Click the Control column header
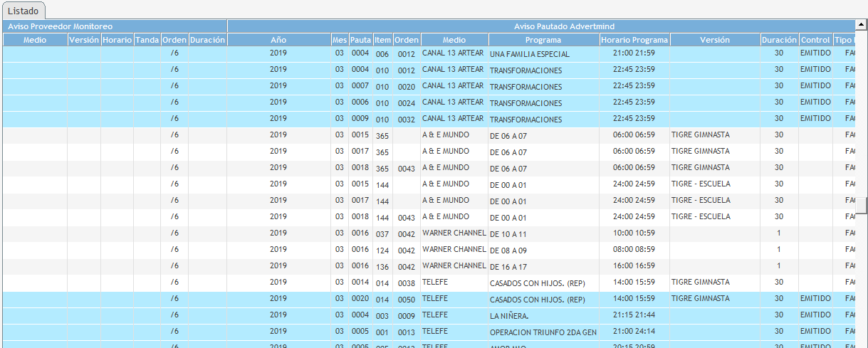The width and height of the screenshot is (868, 348). pos(815,40)
